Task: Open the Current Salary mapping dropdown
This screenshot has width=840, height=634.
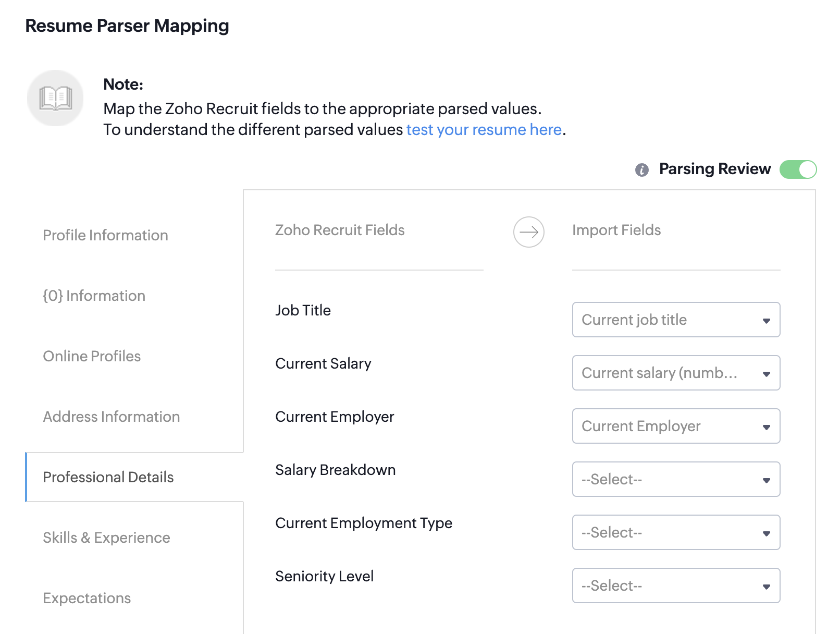Action: [x=675, y=373]
